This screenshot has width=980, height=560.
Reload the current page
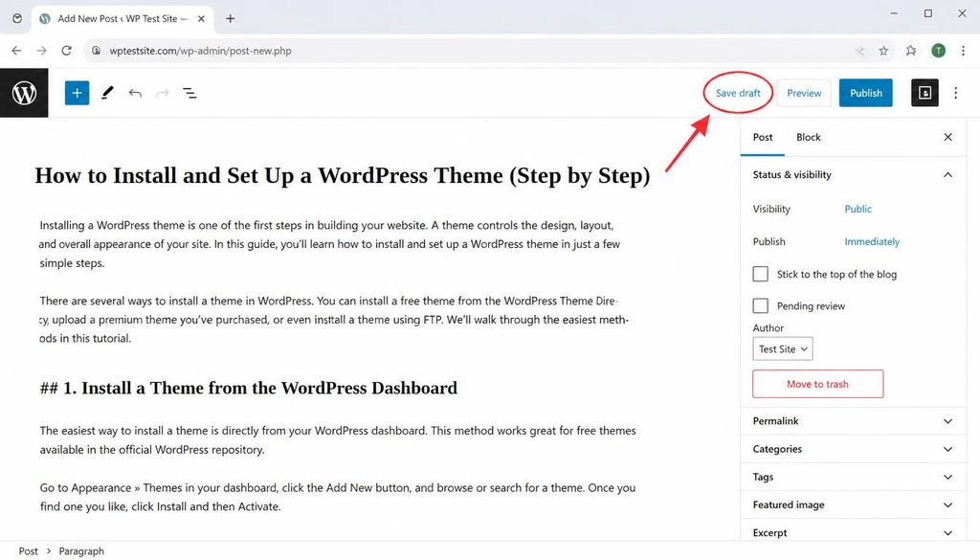point(66,51)
